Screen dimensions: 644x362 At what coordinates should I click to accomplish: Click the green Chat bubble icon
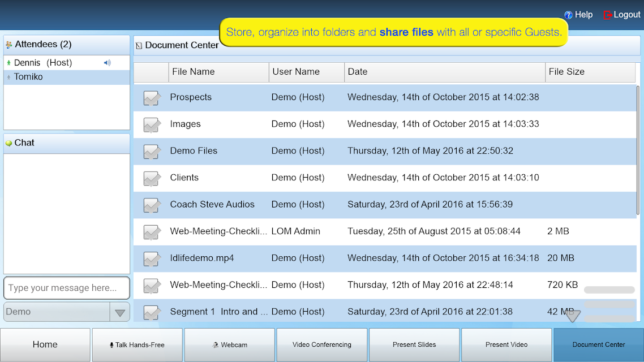point(8,143)
